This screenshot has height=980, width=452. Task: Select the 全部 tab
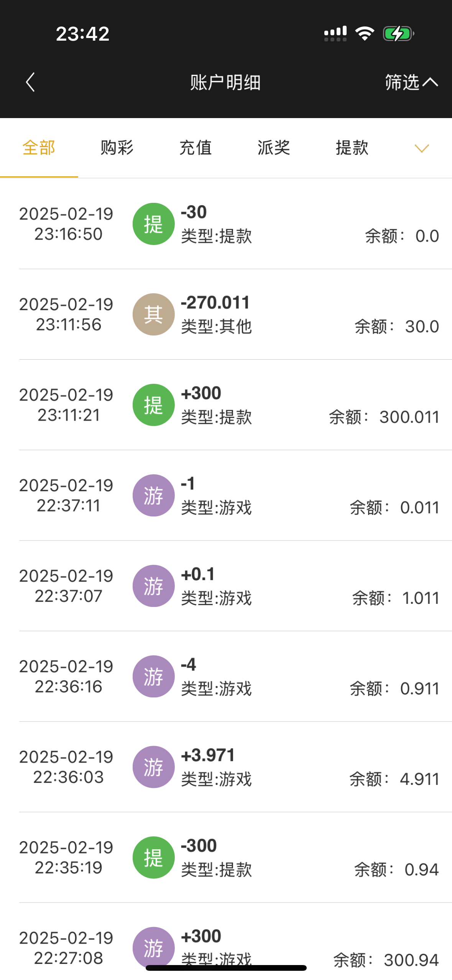pos(39,148)
